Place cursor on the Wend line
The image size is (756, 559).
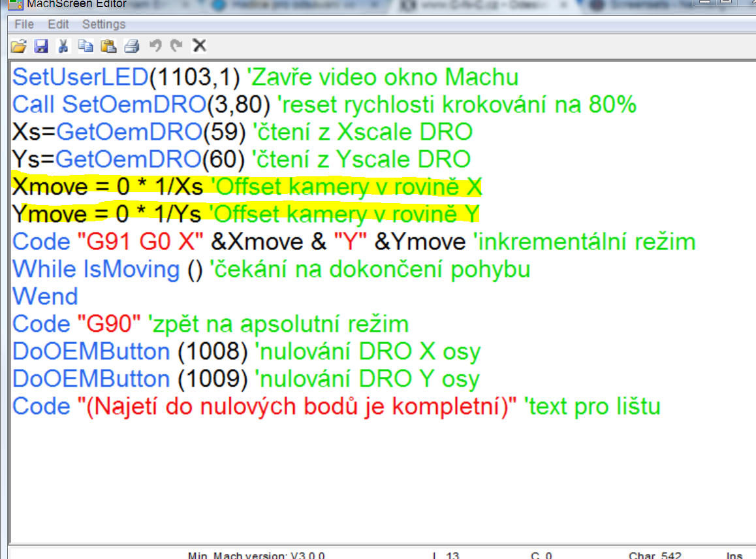(x=46, y=296)
